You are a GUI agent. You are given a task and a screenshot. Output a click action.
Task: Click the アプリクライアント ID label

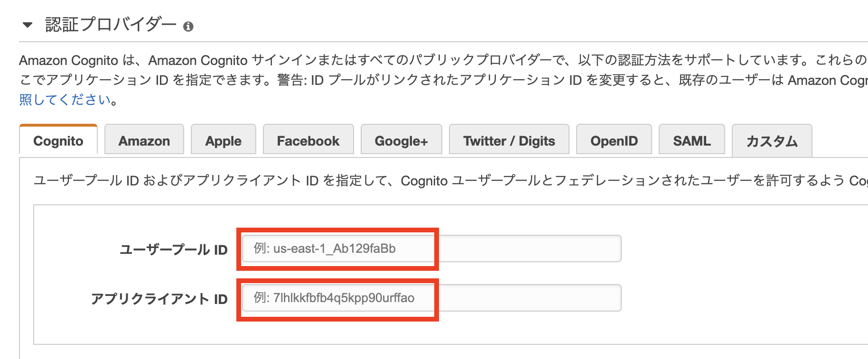(x=159, y=299)
